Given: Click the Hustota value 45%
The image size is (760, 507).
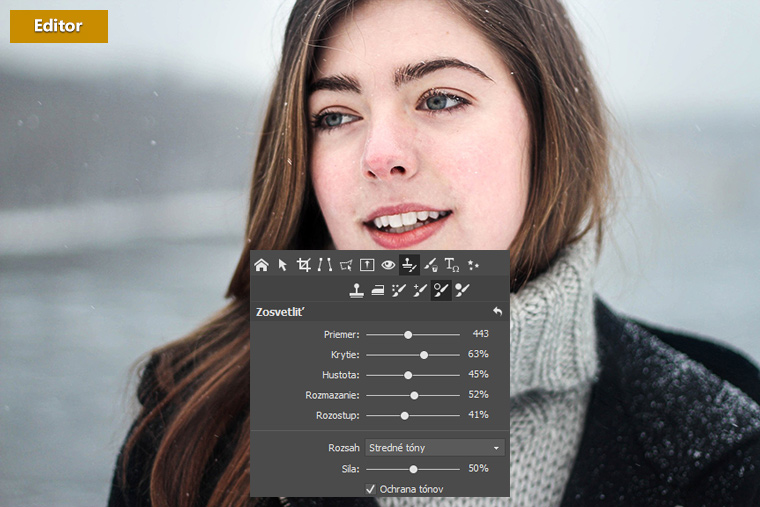Looking at the screenshot, I should pyautogui.click(x=478, y=374).
